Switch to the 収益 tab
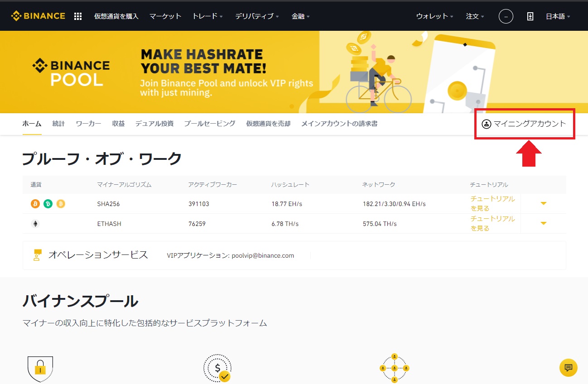588x384 pixels. (118, 124)
